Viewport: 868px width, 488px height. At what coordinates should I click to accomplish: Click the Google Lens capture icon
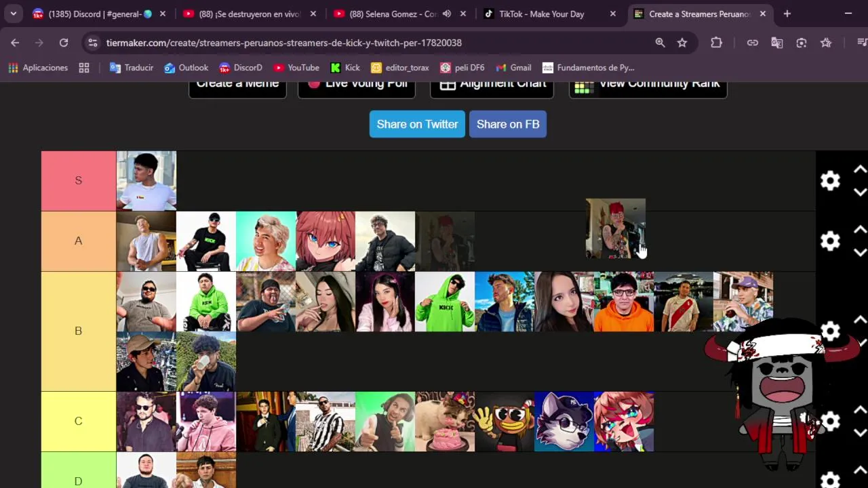[802, 43]
